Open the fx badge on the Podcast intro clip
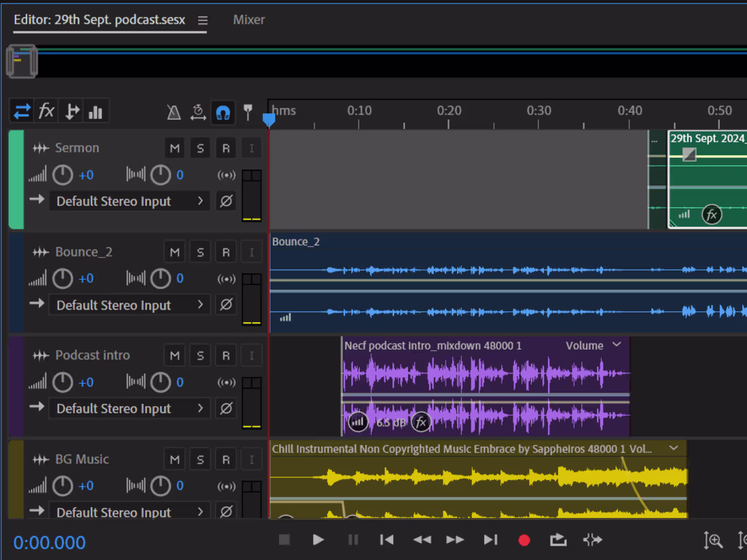 pyautogui.click(x=420, y=422)
